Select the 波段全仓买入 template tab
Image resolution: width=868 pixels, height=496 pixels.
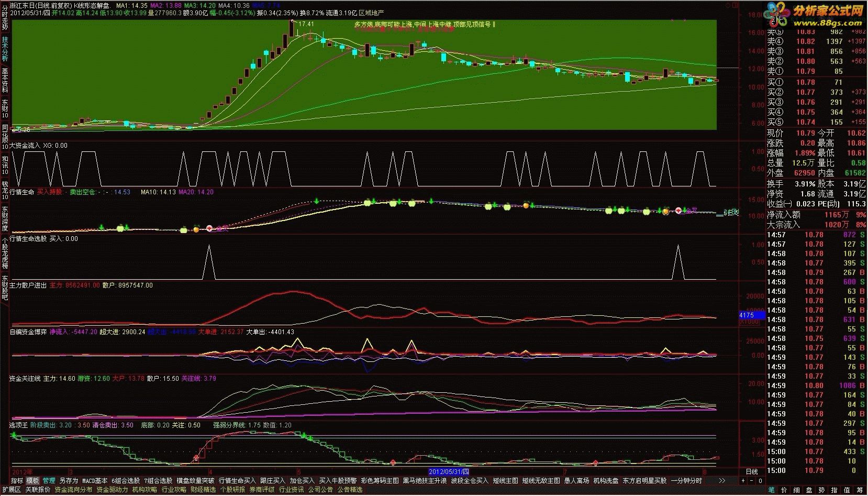[x=470, y=480]
